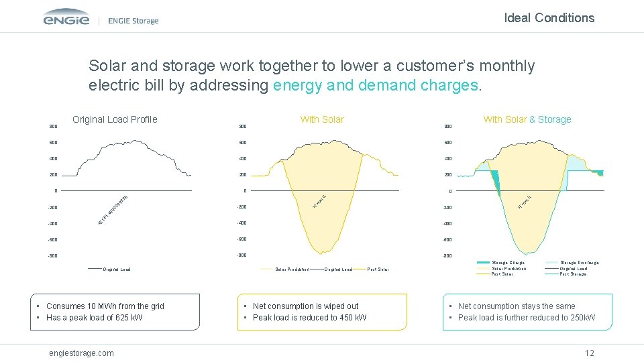Click the 'Net consumption is wiped out' bullet

click(x=305, y=306)
